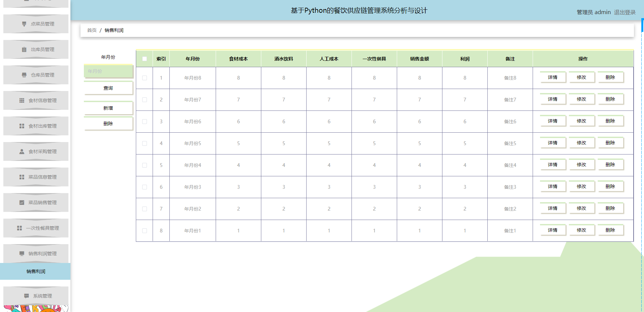Click the 一次性餐具管理 icon
This screenshot has width=644, height=312.
click(19, 228)
